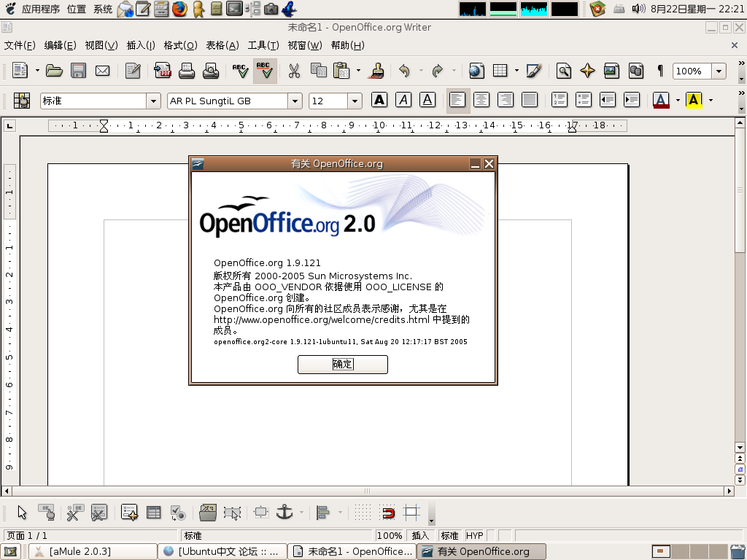Click the New document icon
Screen dimensions: 747x560
pos(20,71)
